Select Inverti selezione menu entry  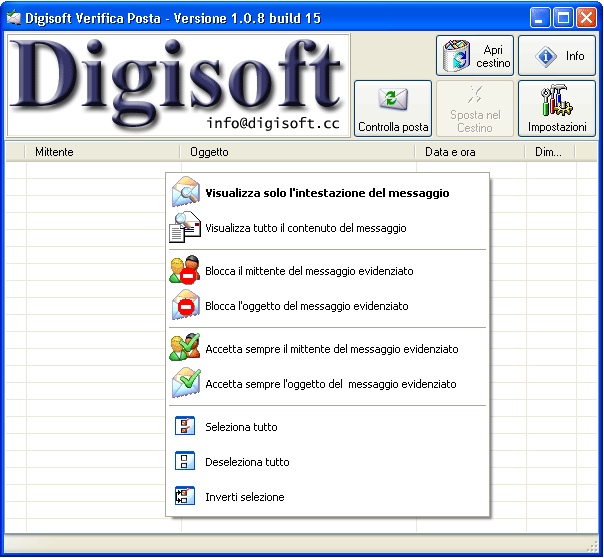[x=244, y=497]
